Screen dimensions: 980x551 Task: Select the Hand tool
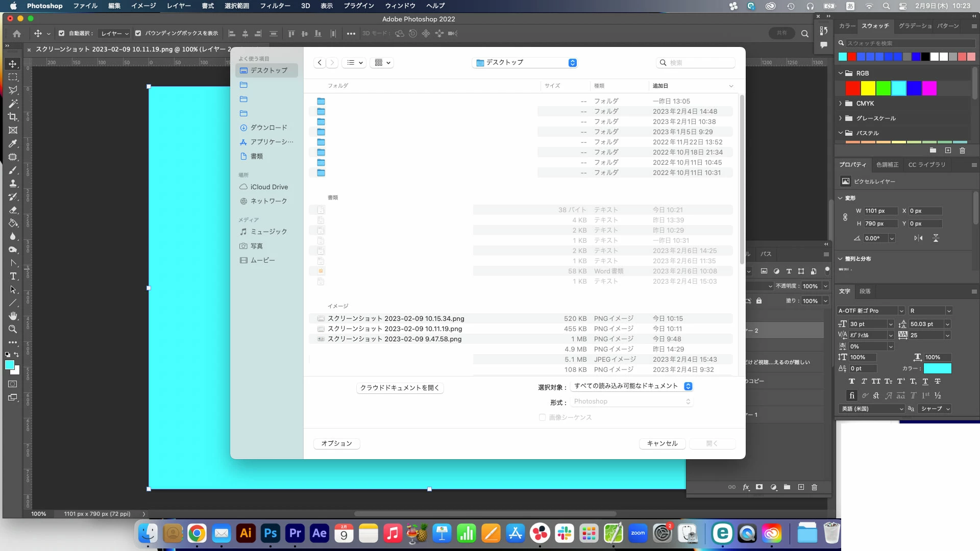tap(13, 316)
